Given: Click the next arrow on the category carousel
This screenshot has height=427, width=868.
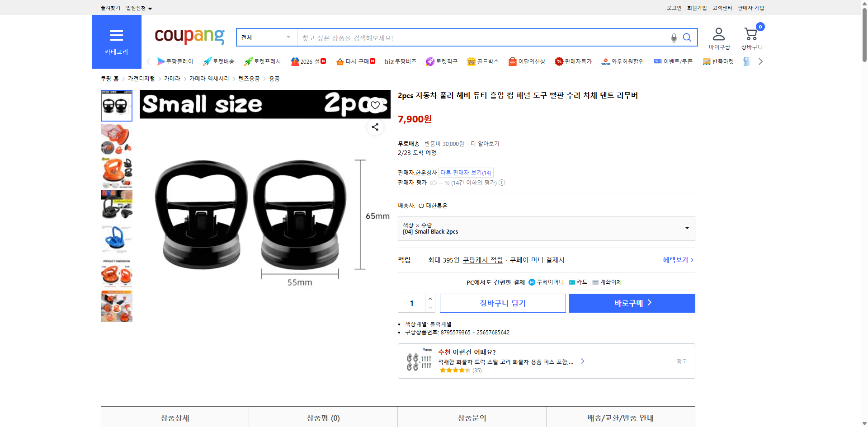Looking at the screenshot, I should click(x=761, y=61).
